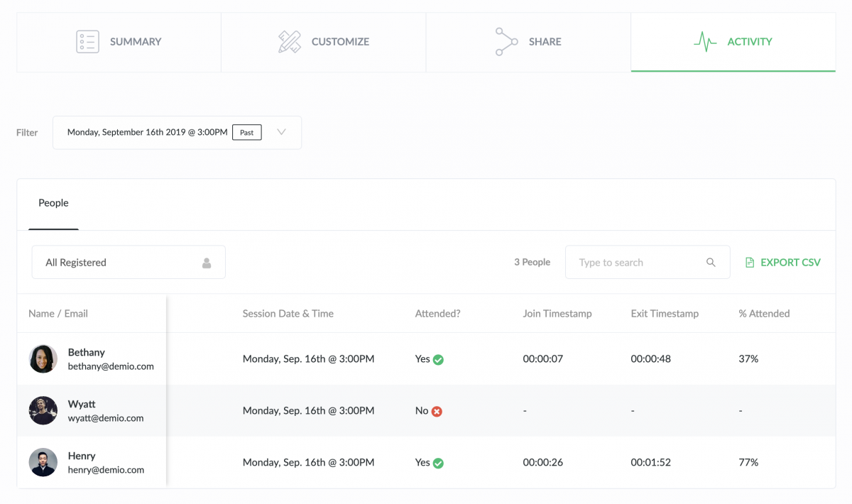The height and width of the screenshot is (504, 852).
Task: Click the green check in Bethany's row
Action: (438, 360)
